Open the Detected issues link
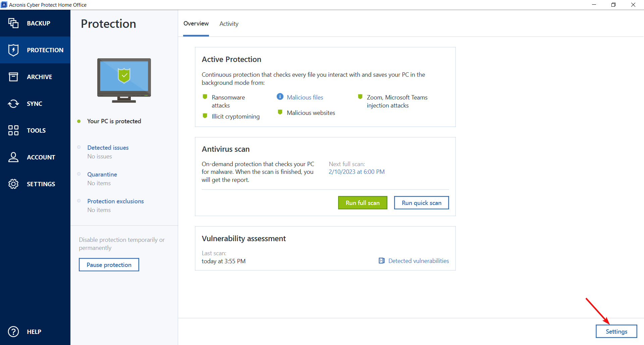 pos(108,147)
